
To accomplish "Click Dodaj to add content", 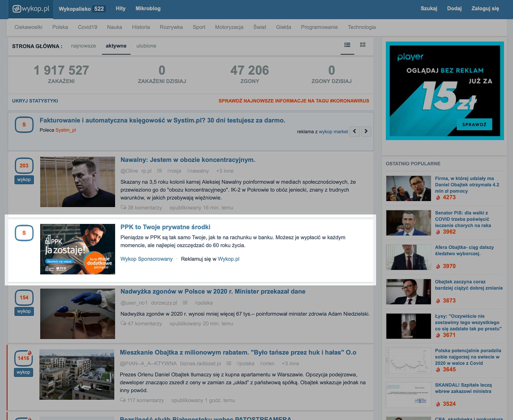I will tap(454, 8).
